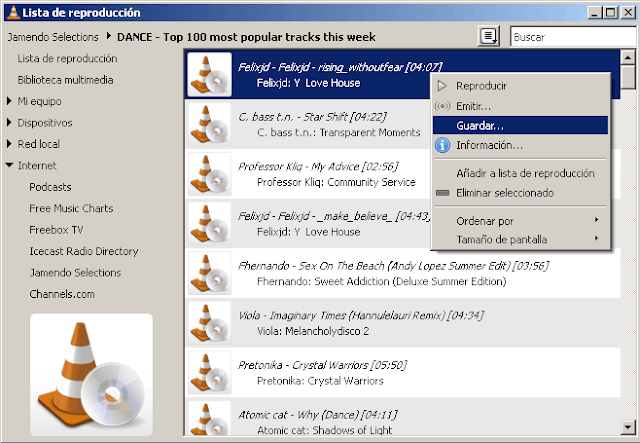Select track C. bass t.n. - Star Shift [04:22]

(312, 117)
